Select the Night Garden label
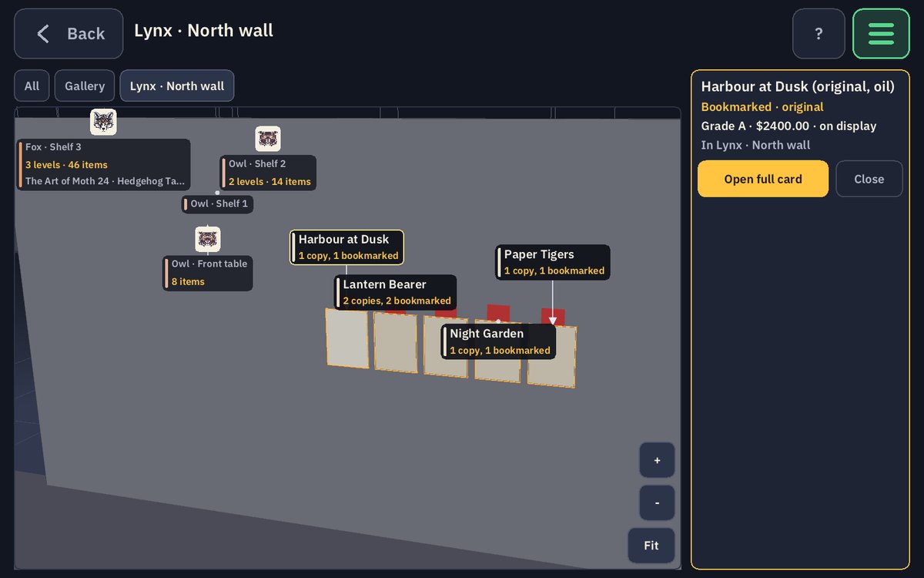Image resolution: width=924 pixels, height=578 pixels. pyautogui.click(x=499, y=341)
